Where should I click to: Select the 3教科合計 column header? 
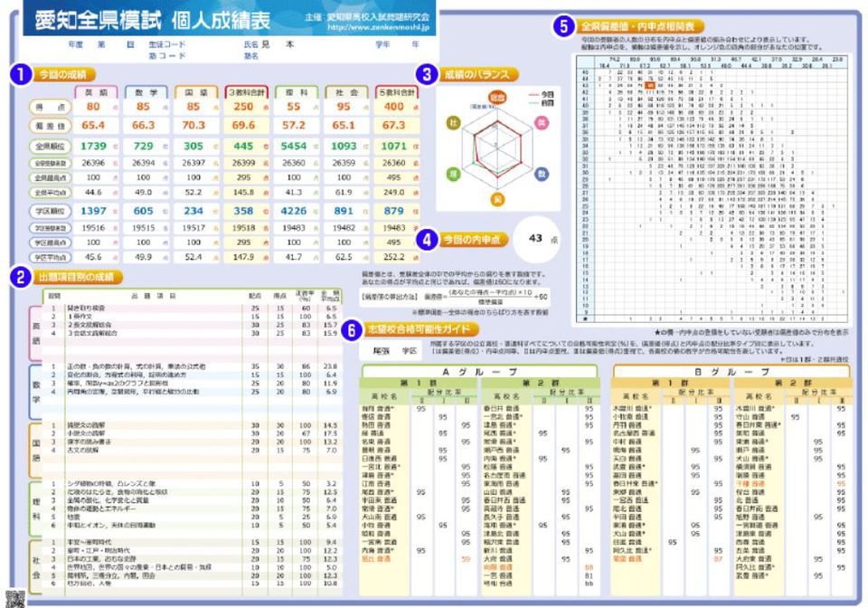point(246,92)
